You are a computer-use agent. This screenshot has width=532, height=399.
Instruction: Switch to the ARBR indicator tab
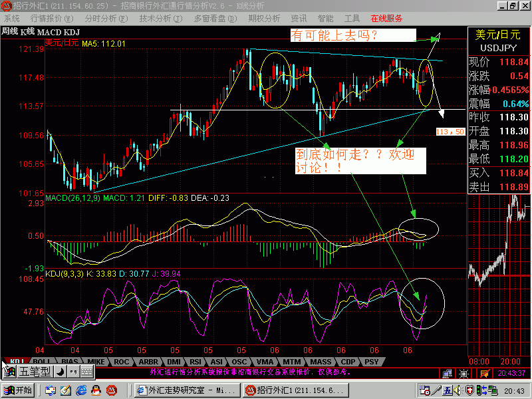pyautogui.click(x=148, y=362)
